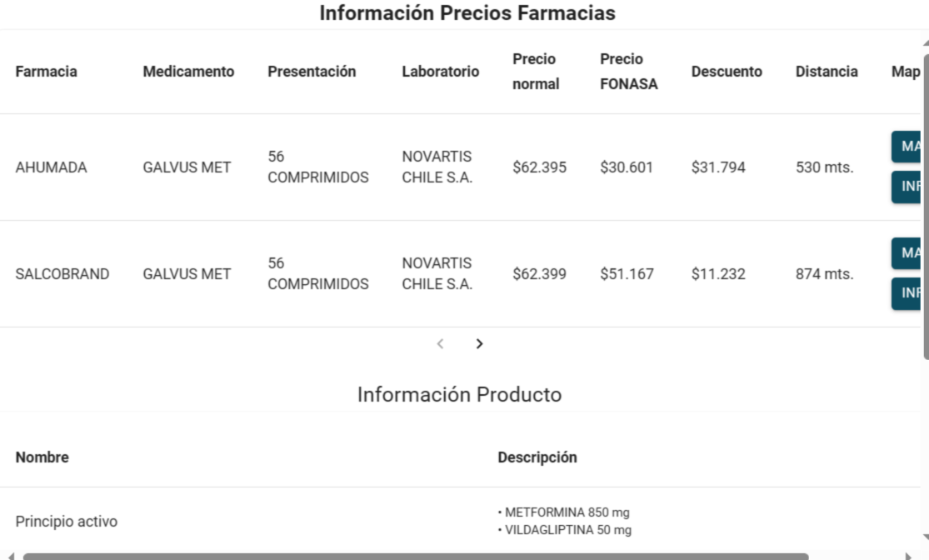Click the vertical scrollbar thumb
Viewport: 929px width, 560px height.
926,206
